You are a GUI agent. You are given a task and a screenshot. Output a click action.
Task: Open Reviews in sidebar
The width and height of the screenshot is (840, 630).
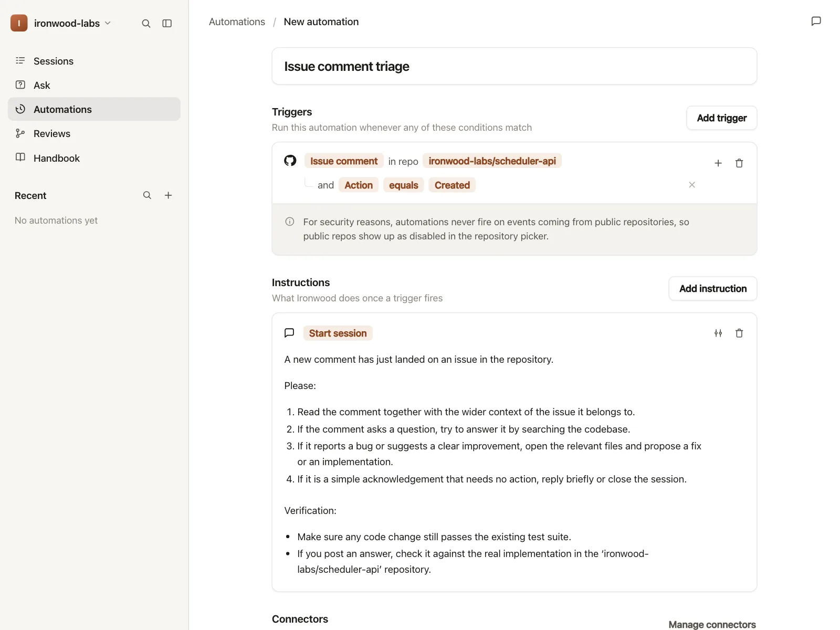[94, 133]
